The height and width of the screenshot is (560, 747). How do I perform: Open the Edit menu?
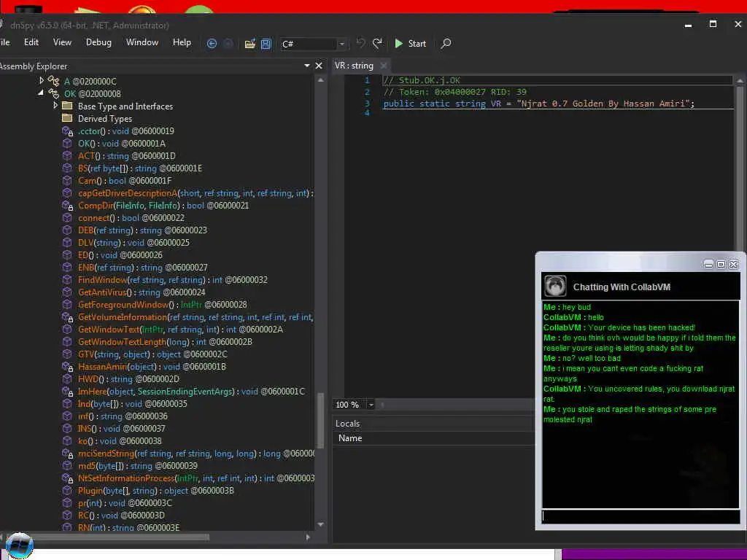(x=31, y=42)
